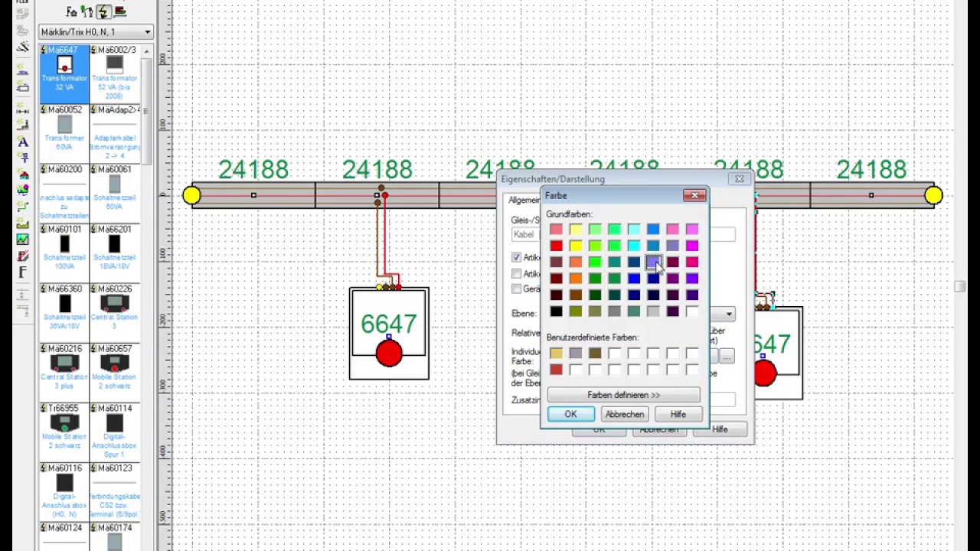Open the Ebene dropdown arrow

[x=729, y=314]
